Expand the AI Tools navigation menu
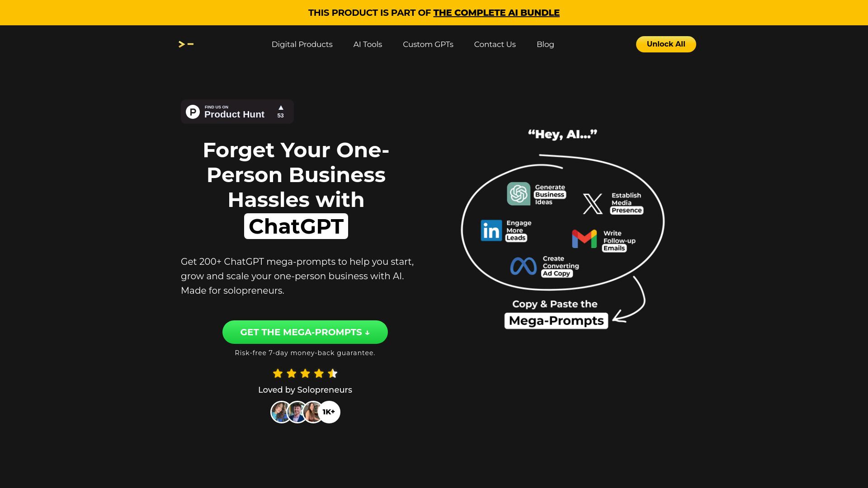The width and height of the screenshot is (868, 488). click(x=367, y=44)
